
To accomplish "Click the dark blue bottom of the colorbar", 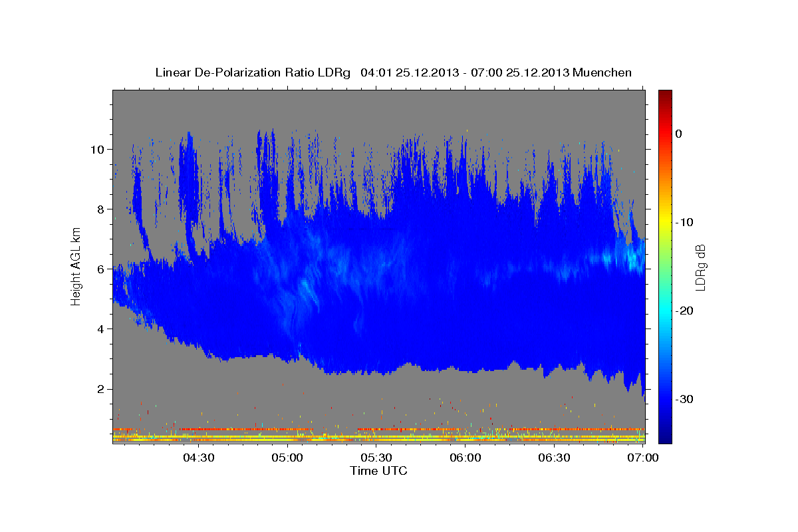I will 665,436.
